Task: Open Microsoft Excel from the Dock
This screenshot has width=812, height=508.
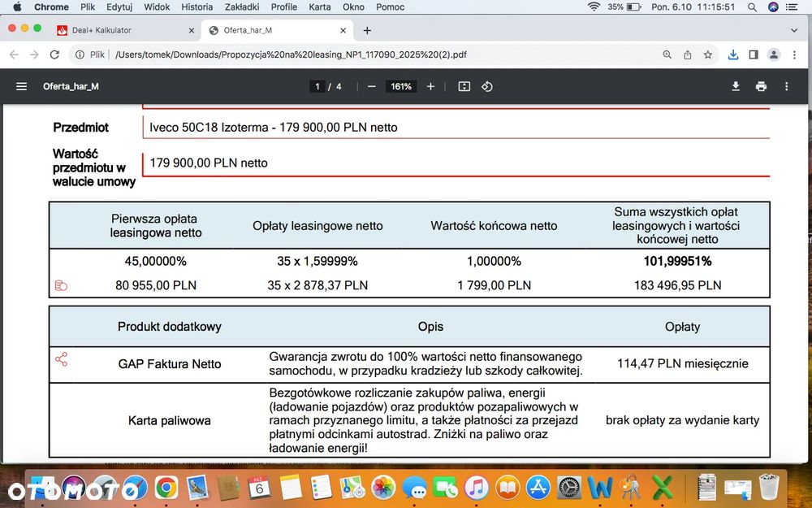Action: (663, 487)
